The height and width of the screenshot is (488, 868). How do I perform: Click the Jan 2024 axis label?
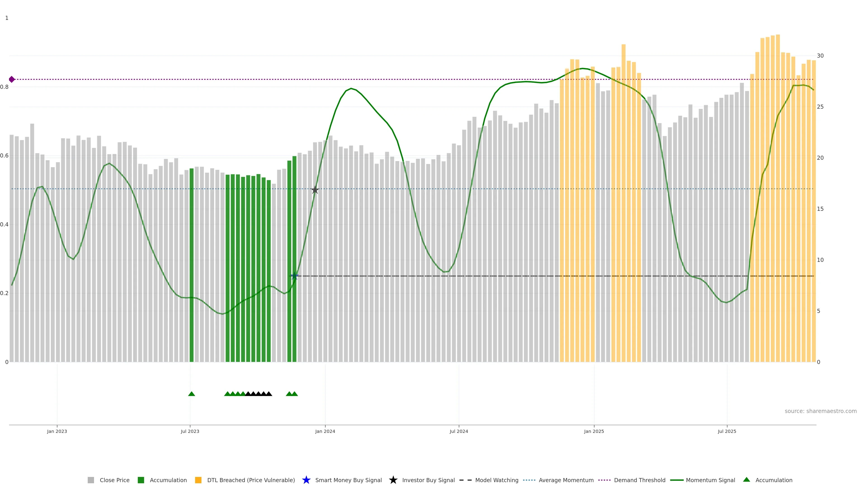point(325,431)
